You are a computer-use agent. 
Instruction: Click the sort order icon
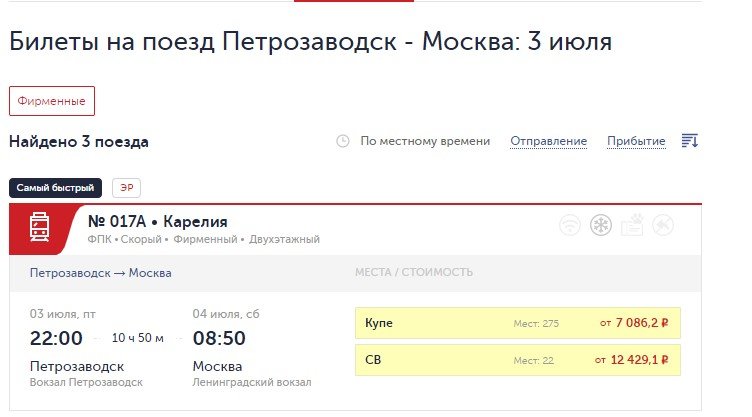pos(689,141)
